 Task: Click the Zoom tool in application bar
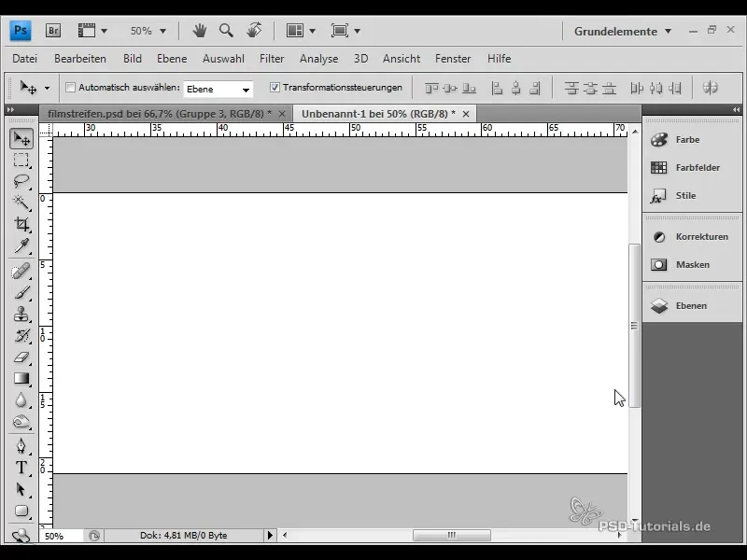click(226, 31)
